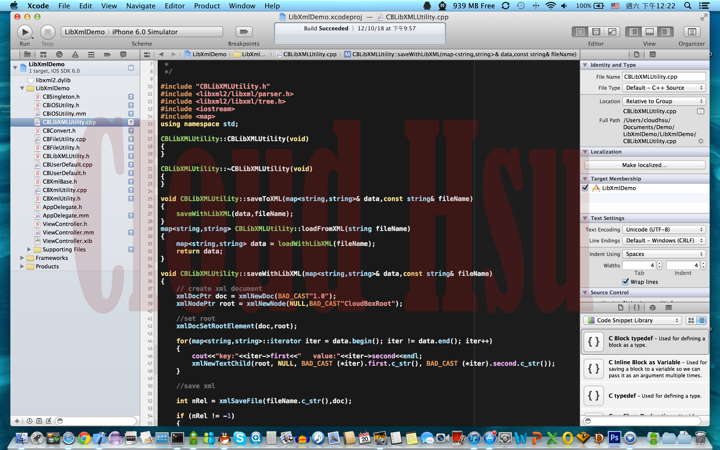This screenshot has width=720, height=450.
Task: Click the Tab width field
Action: tap(639, 265)
